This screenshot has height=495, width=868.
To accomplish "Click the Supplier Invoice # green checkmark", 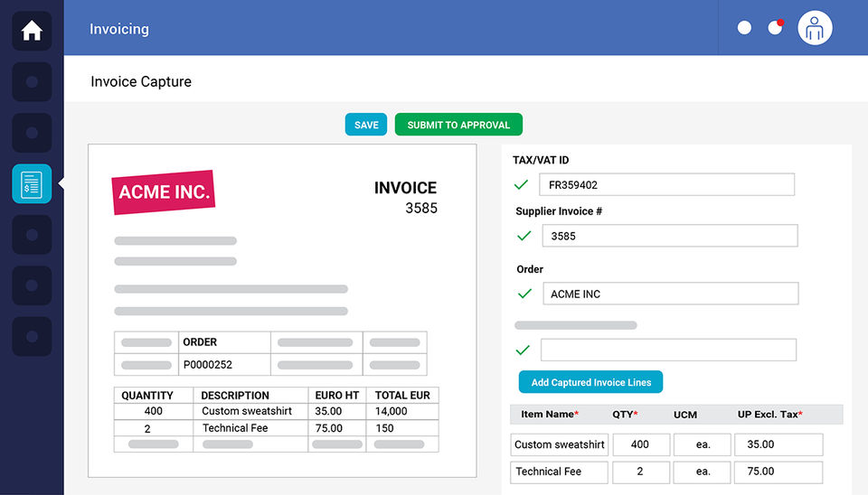I will (x=524, y=236).
